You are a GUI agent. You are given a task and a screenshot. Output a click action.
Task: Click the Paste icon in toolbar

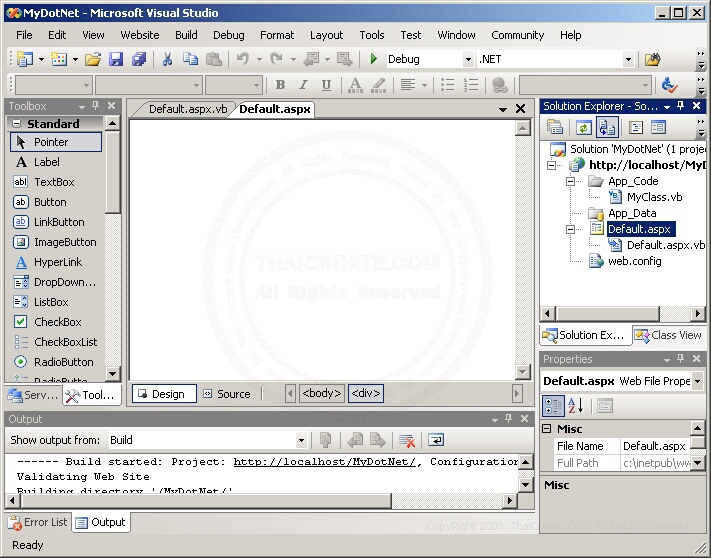[214, 59]
